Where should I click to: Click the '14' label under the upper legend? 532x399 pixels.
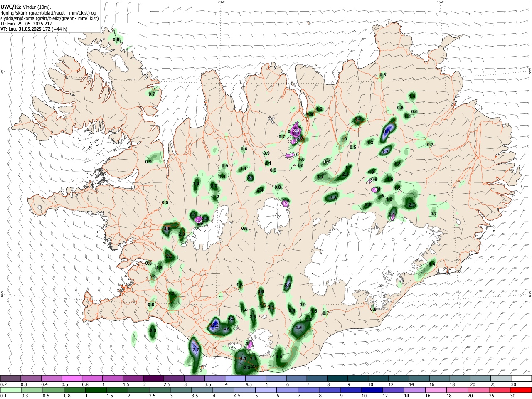tap(411, 384)
